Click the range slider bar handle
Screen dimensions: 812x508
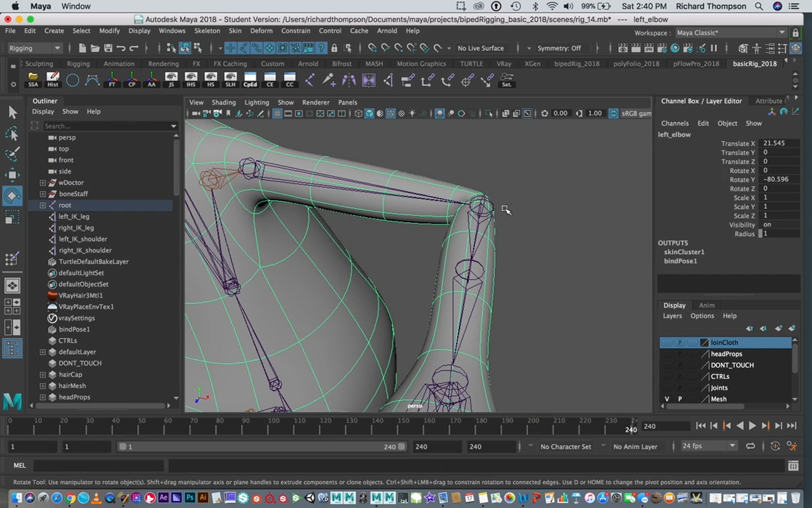pos(261,447)
